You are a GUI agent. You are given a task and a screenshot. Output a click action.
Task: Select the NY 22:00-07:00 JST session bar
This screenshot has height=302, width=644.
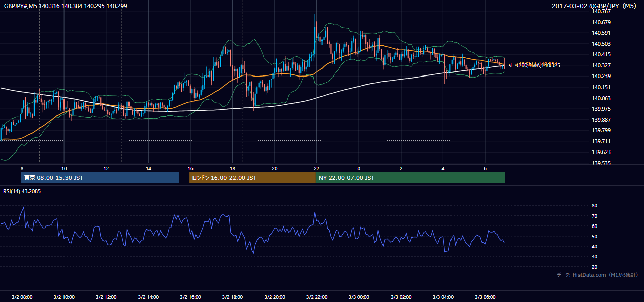pyautogui.click(x=411, y=178)
